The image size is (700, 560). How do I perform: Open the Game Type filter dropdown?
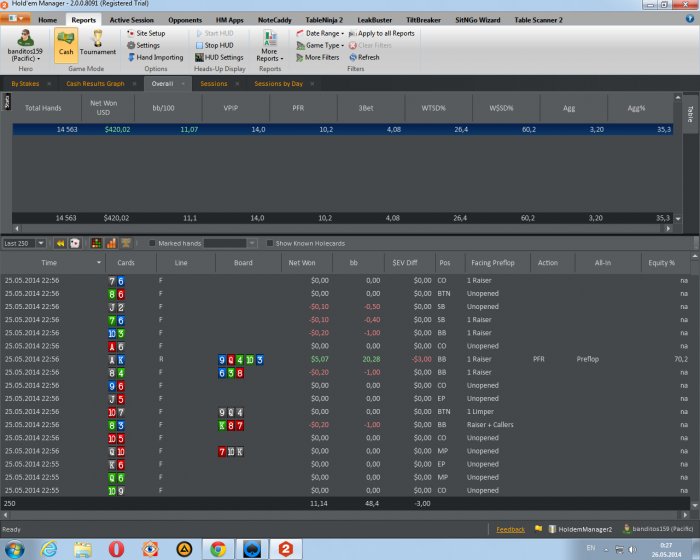[x=324, y=45]
